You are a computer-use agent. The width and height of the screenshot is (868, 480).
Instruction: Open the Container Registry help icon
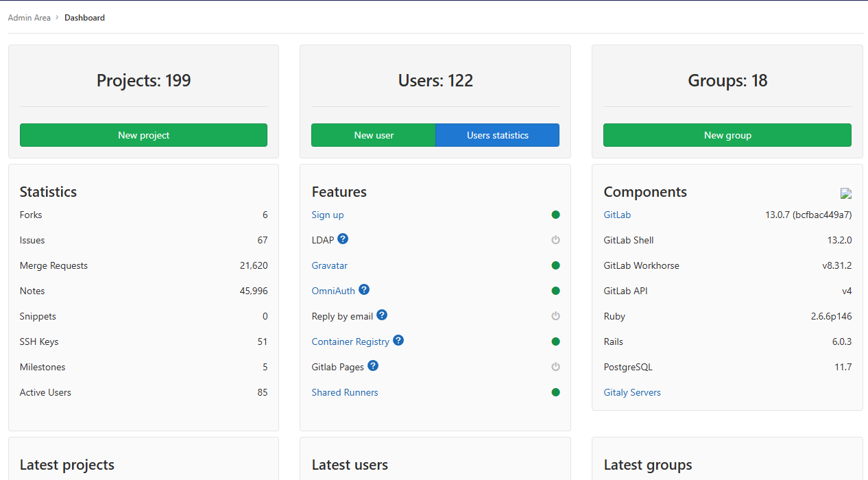(x=398, y=340)
